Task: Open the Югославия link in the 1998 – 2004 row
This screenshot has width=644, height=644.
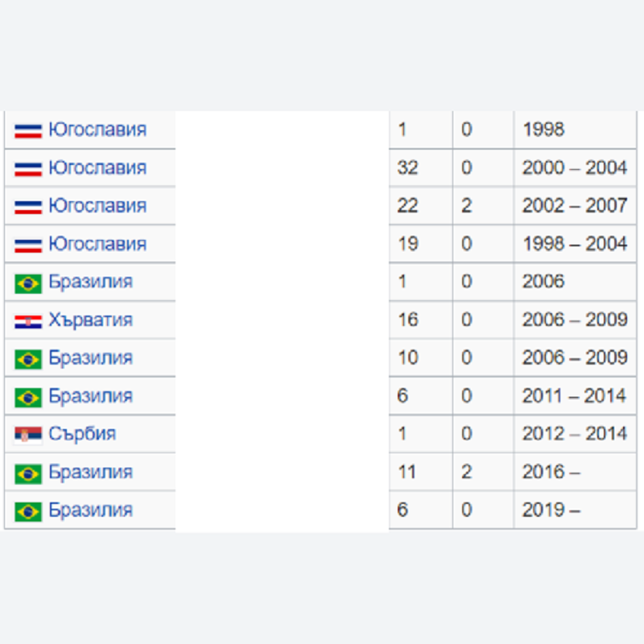Action: (x=97, y=244)
